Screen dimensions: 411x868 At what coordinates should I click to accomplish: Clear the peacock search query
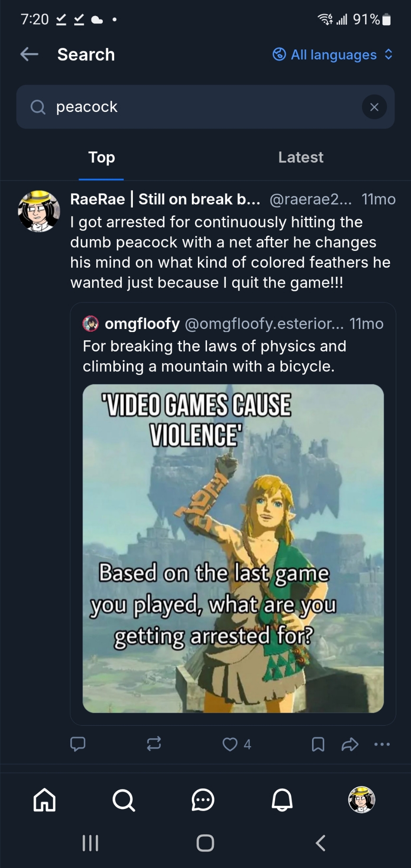point(374,107)
